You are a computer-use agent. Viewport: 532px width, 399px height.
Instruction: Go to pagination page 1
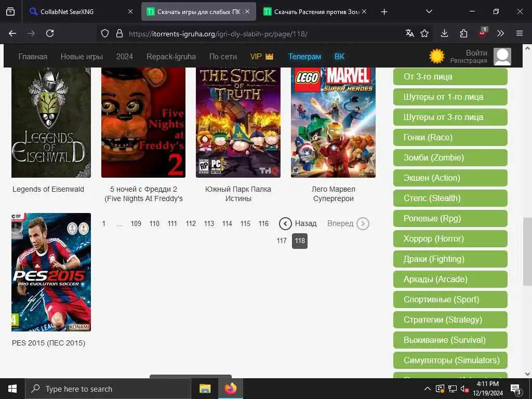[x=104, y=223]
